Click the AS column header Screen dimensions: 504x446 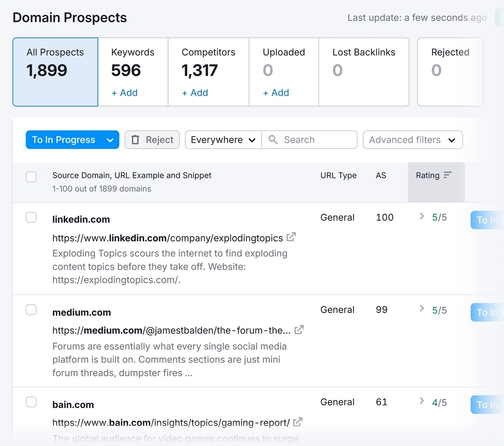point(381,175)
